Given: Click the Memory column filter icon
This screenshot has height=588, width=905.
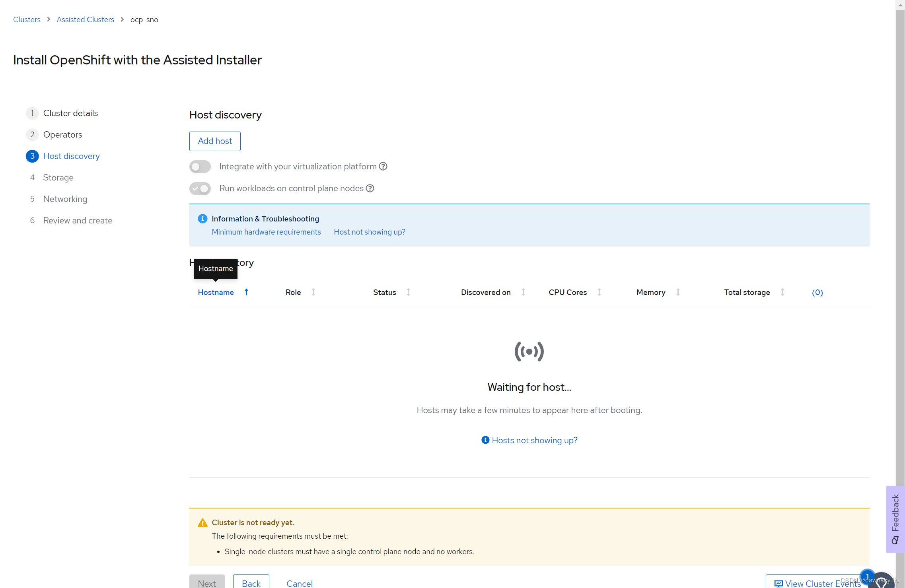Looking at the screenshot, I should tap(678, 292).
